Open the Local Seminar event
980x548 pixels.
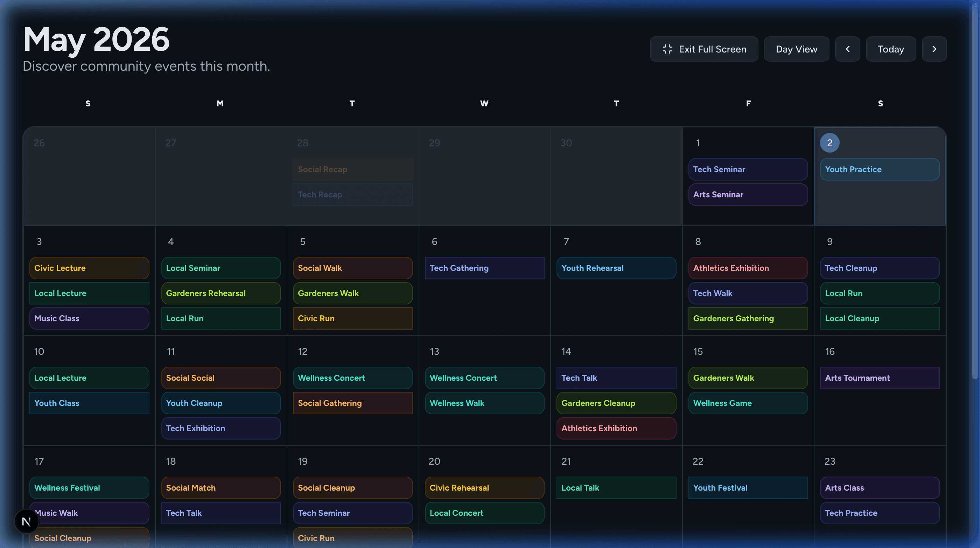(x=220, y=268)
